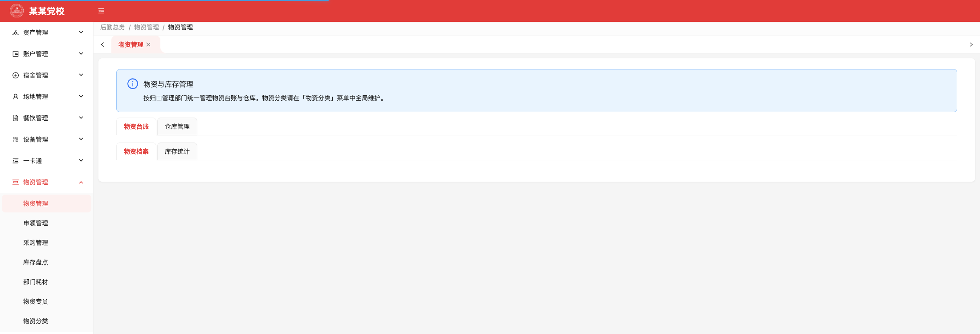This screenshot has height=334, width=980.
Task: Click the red 物资管理 menu icon
Action: 16,182
